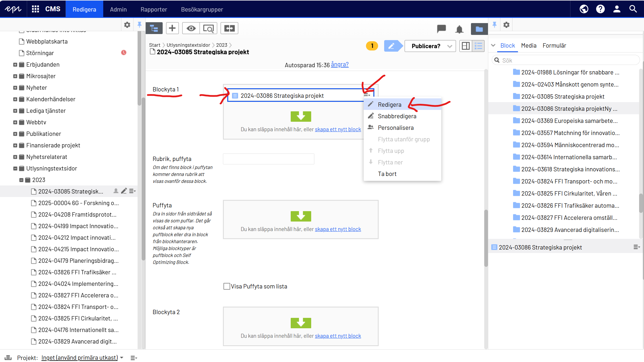Check Visa Puffyta som lista checkbox
Screen dimensions: 644x362
click(227, 286)
